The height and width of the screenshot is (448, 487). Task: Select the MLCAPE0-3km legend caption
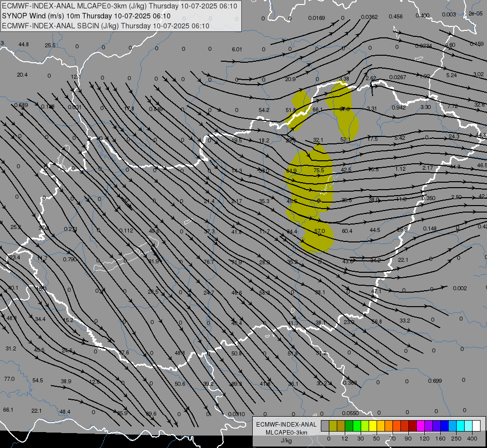(287, 433)
